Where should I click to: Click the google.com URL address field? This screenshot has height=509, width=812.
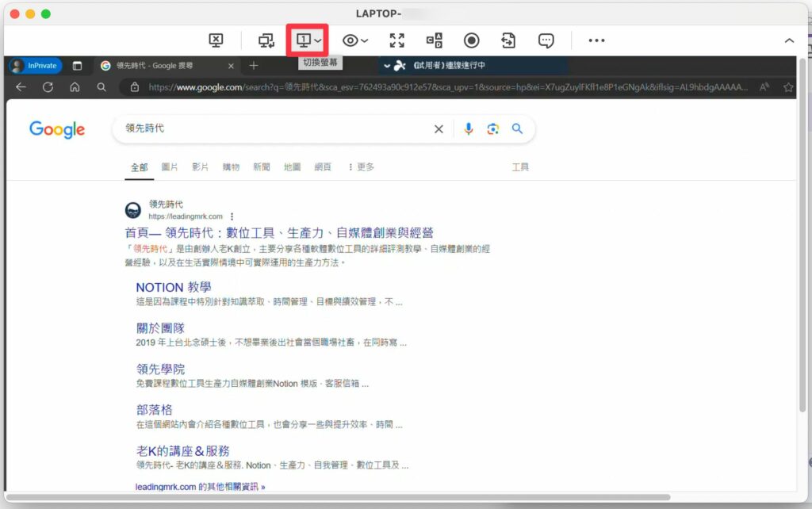[448, 87]
